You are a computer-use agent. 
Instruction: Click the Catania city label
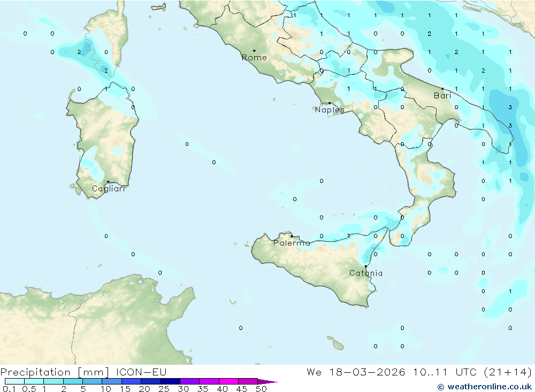click(366, 273)
